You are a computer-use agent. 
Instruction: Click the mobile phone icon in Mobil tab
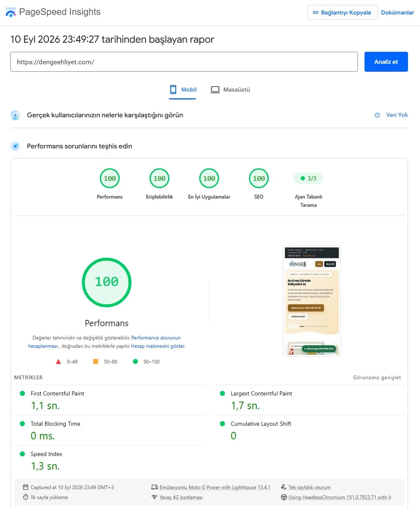pyautogui.click(x=173, y=90)
